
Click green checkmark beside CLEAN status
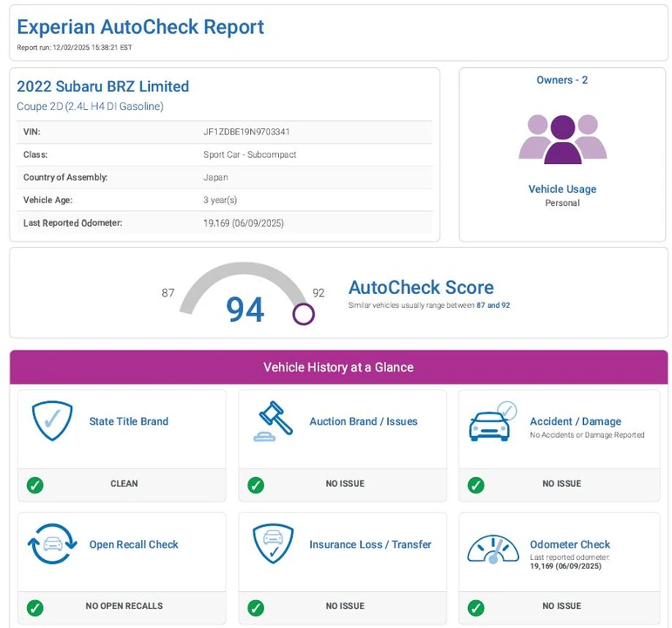point(35,485)
